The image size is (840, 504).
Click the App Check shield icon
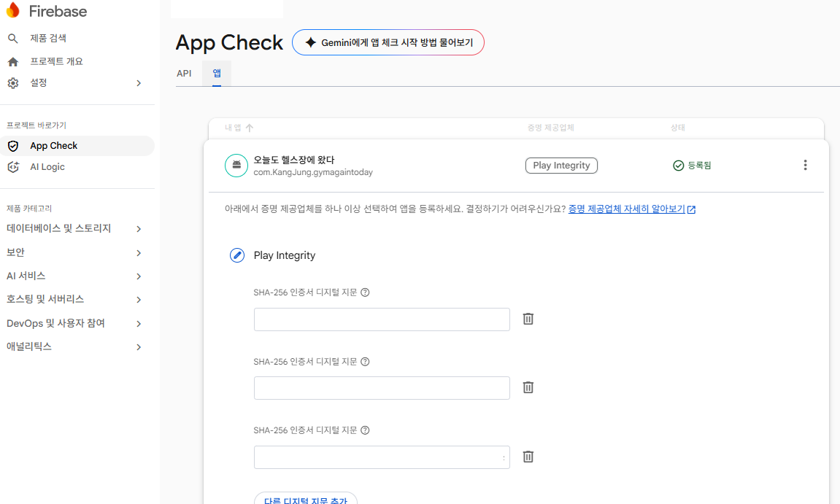coord(13,146)
